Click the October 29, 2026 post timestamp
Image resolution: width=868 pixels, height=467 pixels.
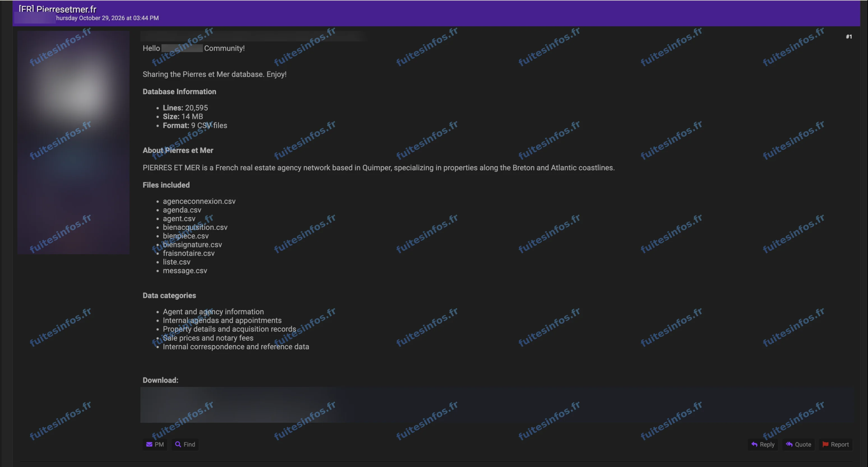(107, 18)
